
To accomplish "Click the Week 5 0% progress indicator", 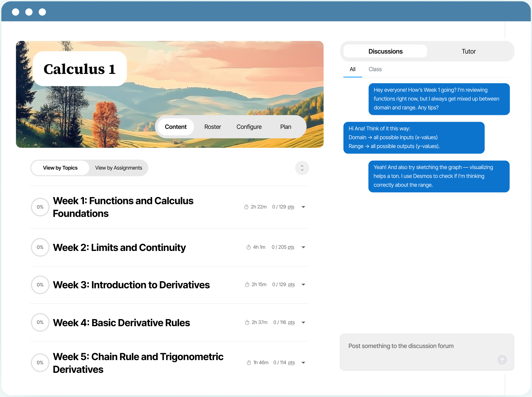I will (x=40, y=363).
